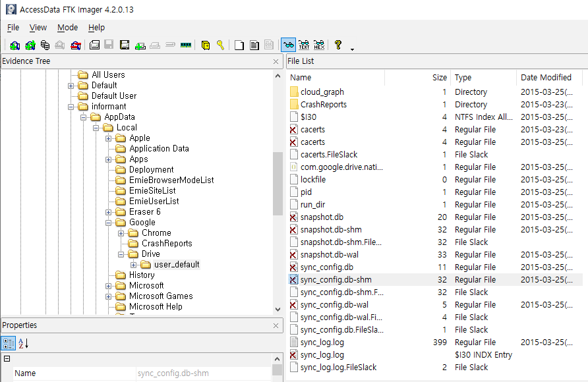Open the Help menu
The image size is (588, 382).
(x=96, y=28)
